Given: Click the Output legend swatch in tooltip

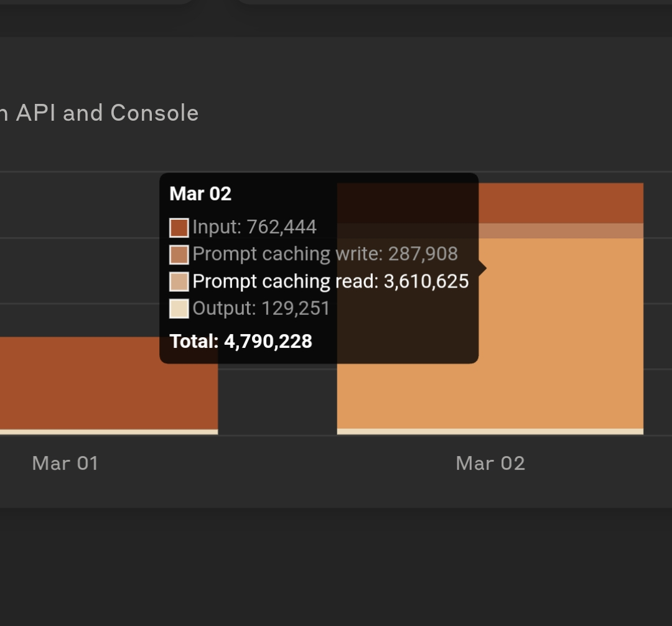Looking at the screenshot, I should (x=179, y=309).
